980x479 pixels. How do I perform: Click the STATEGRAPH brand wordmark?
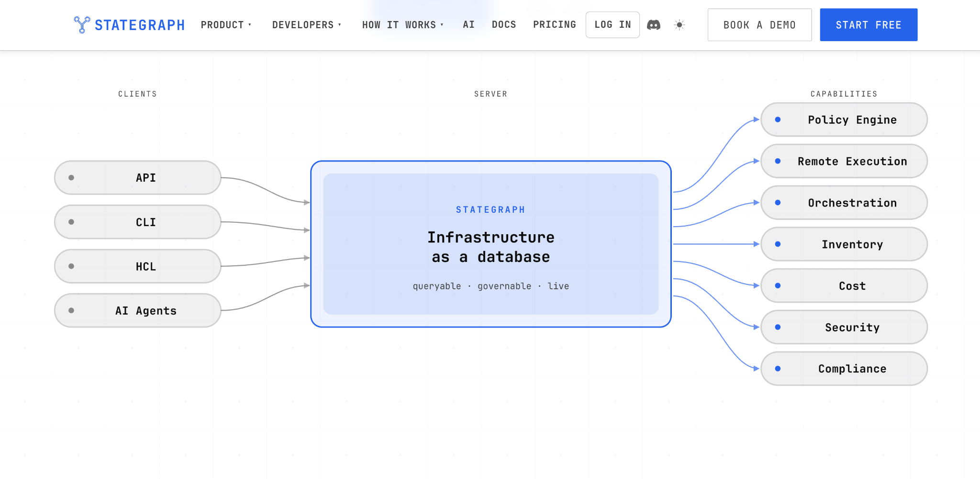(x=140, y=25)
